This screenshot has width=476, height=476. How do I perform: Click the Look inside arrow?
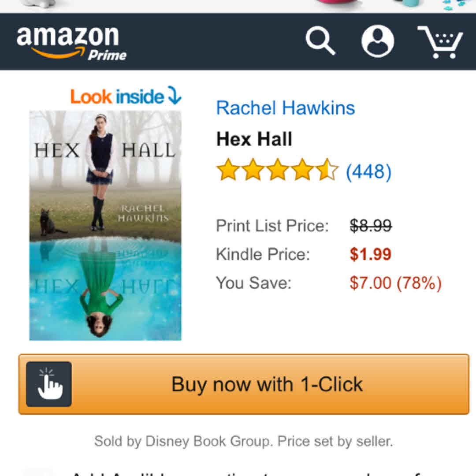[175, 95]
